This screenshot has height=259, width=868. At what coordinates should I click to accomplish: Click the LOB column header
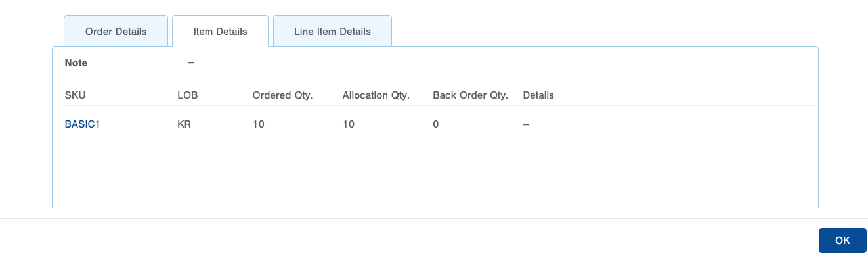187,95
